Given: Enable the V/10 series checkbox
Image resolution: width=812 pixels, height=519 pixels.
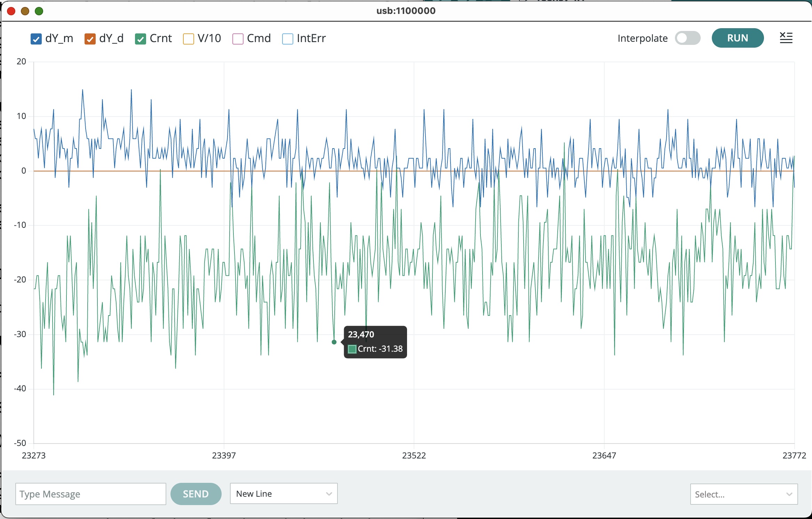Looking at the screenshot, I should coord(188,39).
